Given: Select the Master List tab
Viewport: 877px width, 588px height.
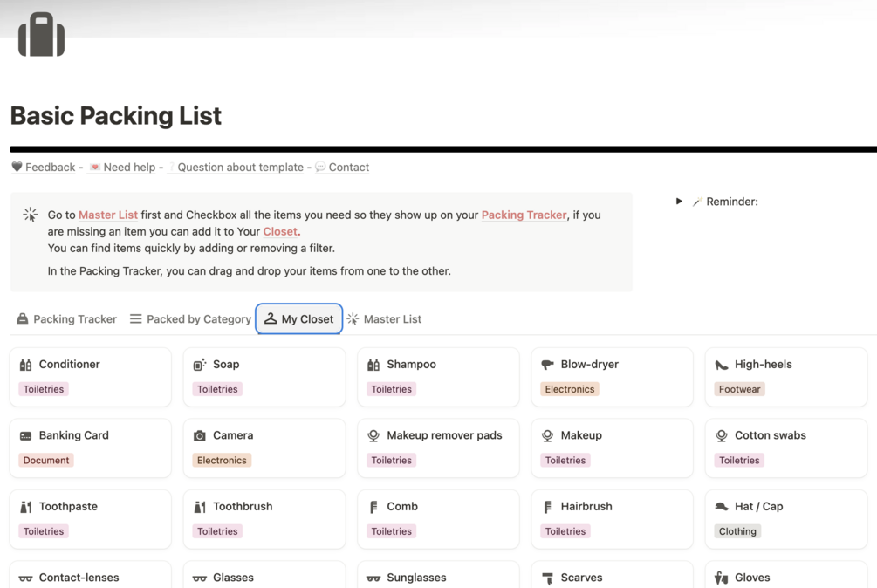Looking at the screenshot, I should (x=384, y=319).
